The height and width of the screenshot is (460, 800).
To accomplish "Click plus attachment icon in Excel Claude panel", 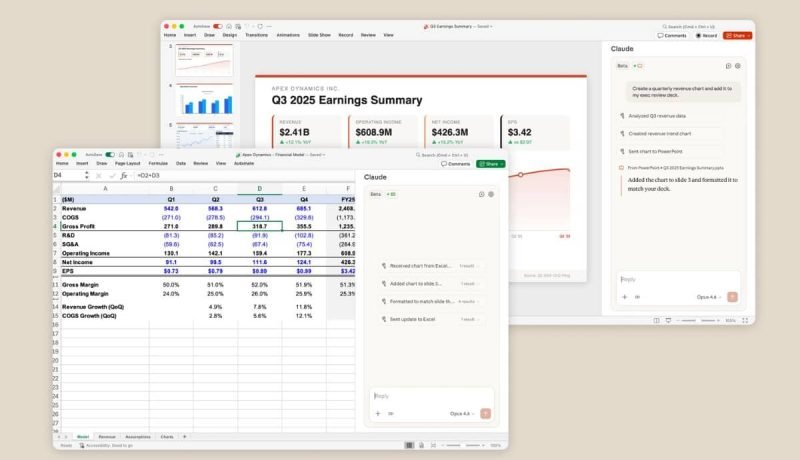I will pyautogui.click(x=378, y=413).
